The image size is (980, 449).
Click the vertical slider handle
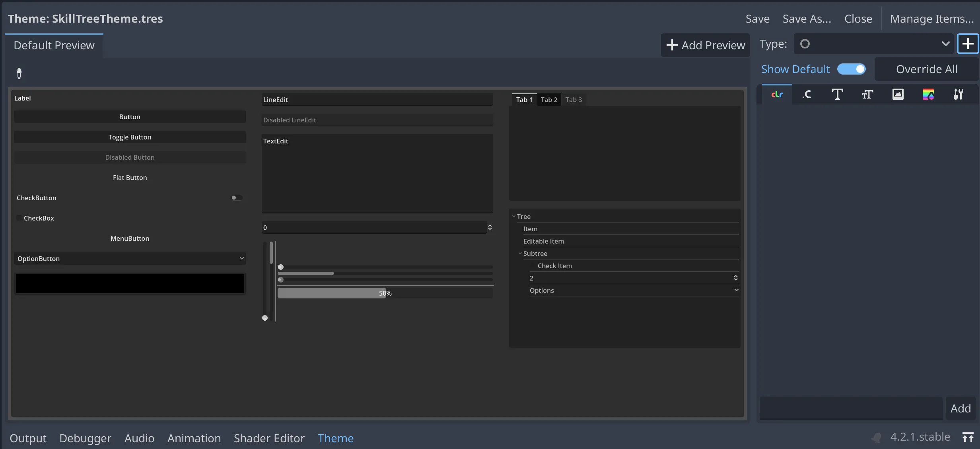265,318
